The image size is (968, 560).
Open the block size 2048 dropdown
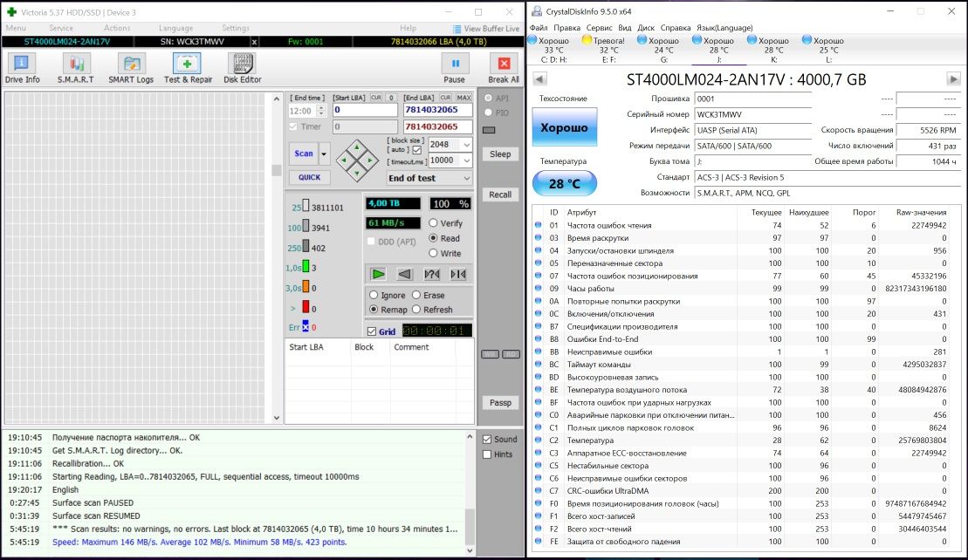click(x=467, y=144)
